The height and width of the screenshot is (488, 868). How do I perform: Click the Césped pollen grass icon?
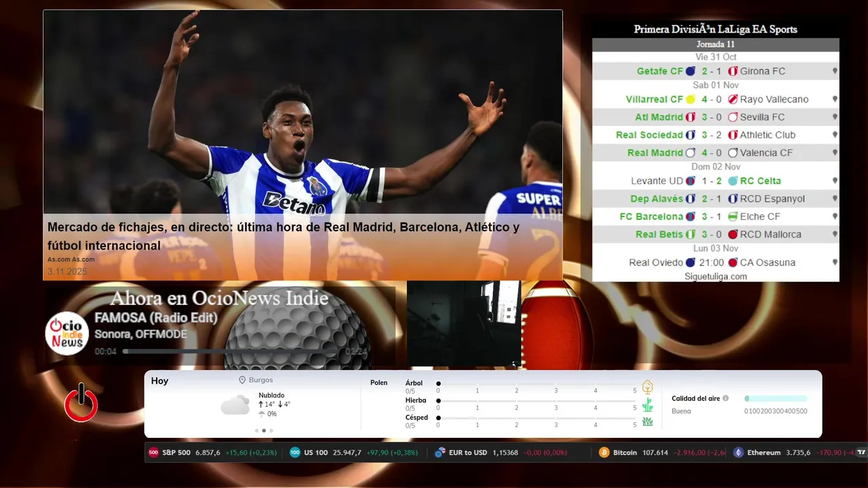click(x=648, y=422)
